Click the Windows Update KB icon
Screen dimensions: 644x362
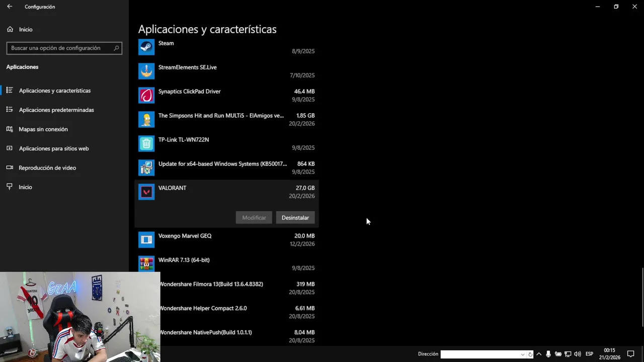146,168
